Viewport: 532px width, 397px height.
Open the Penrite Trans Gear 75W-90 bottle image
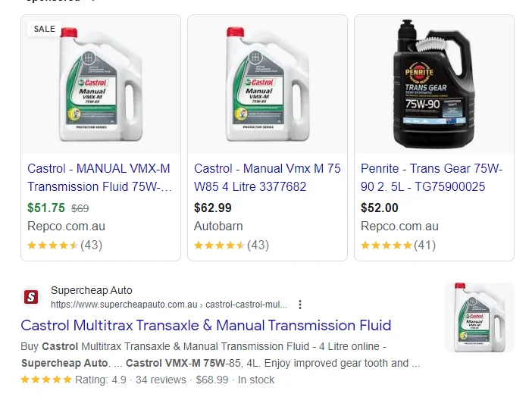pyautogui.click(x=433, y=85)
